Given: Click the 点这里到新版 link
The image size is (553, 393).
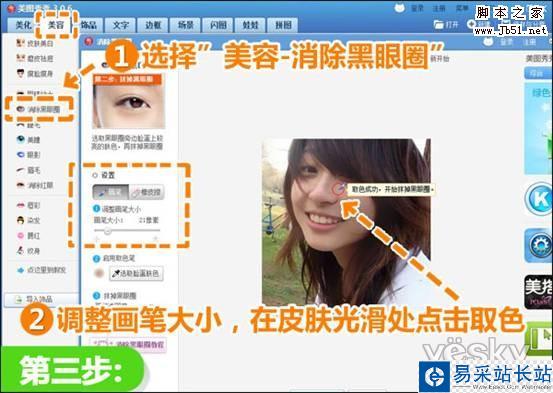Looking at the screenshot, I should click(x=42, y=270).
